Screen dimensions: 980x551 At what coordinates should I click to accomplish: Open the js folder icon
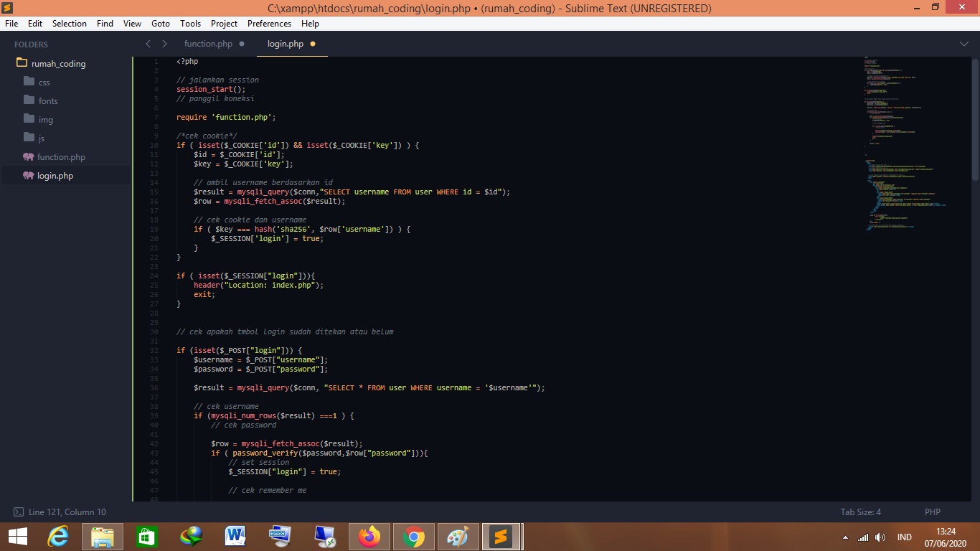click(29, 138)
